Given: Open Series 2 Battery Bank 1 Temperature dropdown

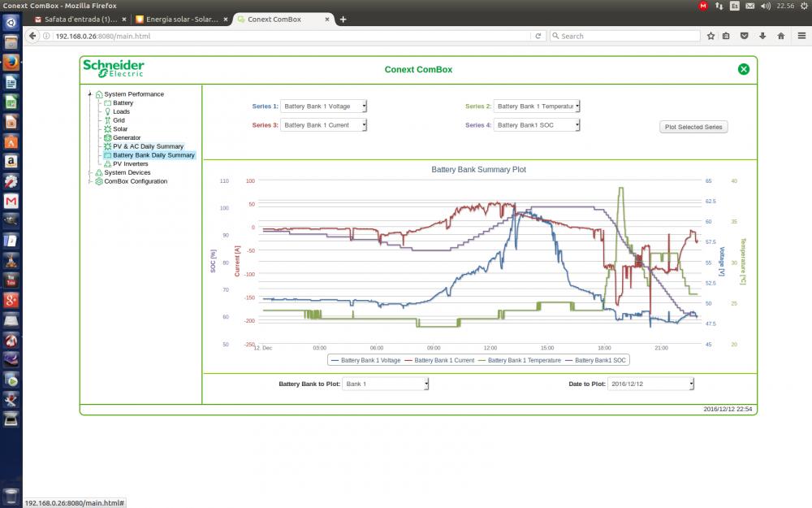Looking at the screenshot, I should point(537,106).
